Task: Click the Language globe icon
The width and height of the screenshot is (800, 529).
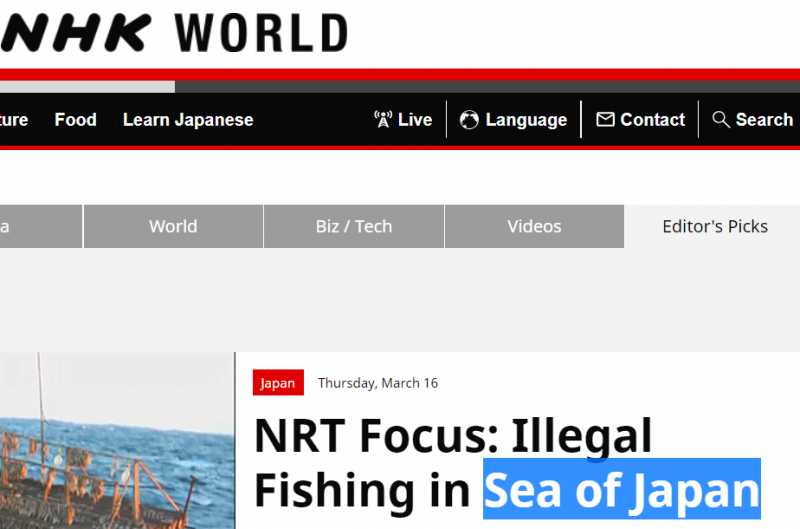Action: pos(469,120)
